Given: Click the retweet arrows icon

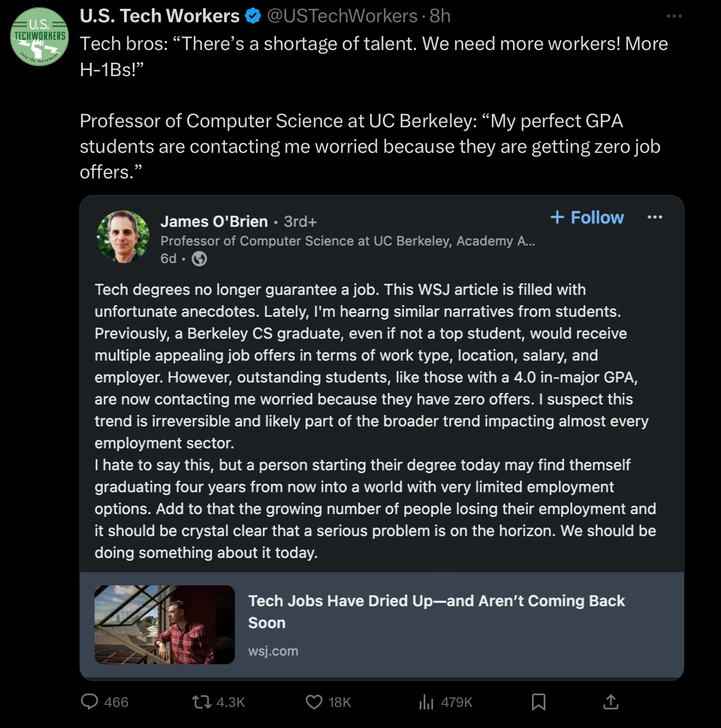Looking at the screenshot, I should coord(201,702).
